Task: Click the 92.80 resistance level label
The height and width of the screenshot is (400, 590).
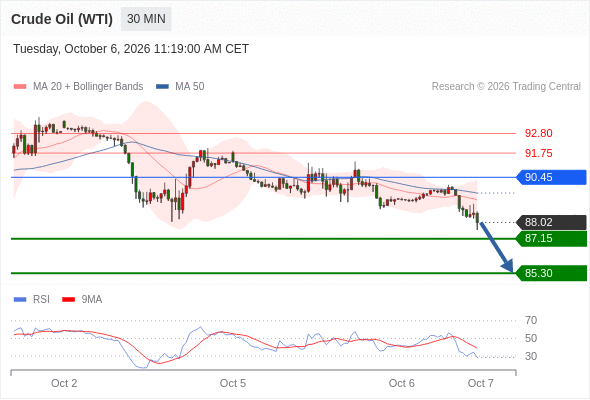Action: click(x=538, y=133)
